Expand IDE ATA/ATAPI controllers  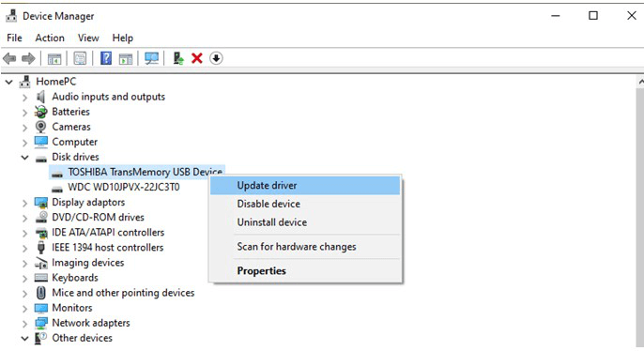(24, 233)
